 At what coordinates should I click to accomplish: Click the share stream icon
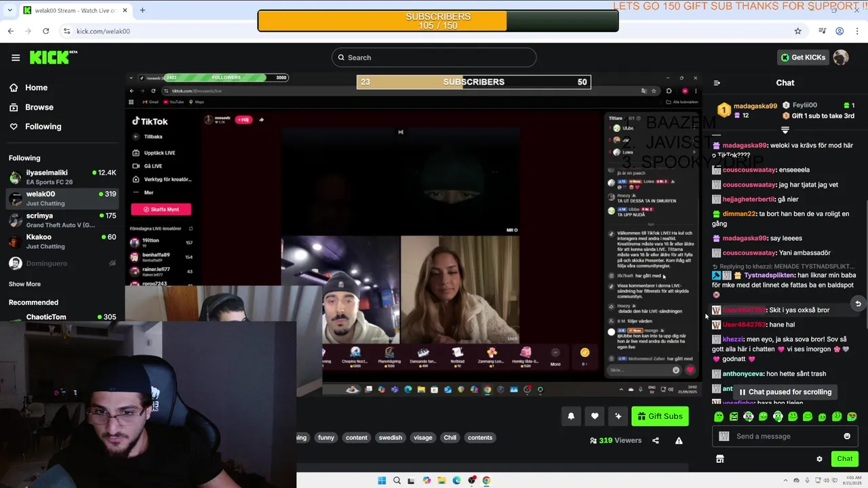655,441
